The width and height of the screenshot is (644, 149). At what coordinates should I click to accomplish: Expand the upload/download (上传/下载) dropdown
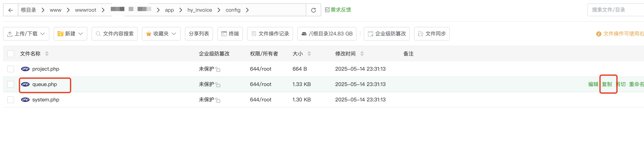(x=26, y=34)
